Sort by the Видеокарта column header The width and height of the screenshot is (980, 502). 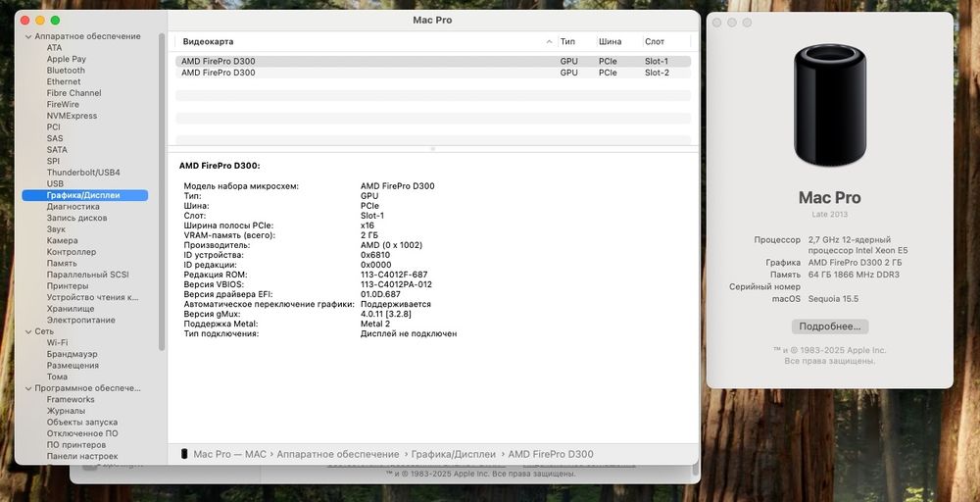[208, 42]
